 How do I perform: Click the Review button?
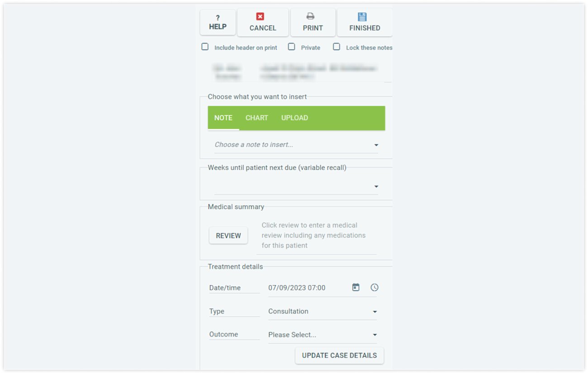pyautogui.click(x=228, y=235)
